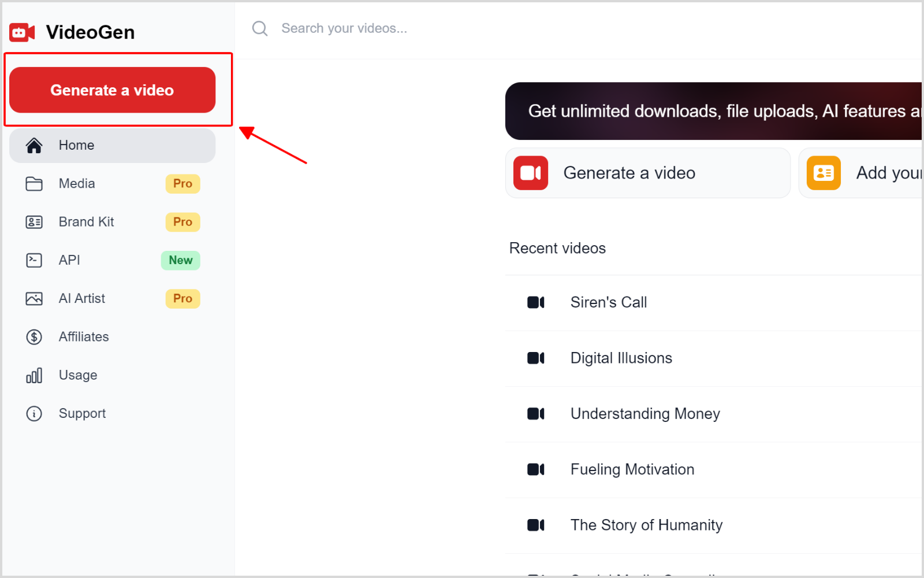Image resolution: width=924 pixels, height=578 pixels.
Task: Click the unlimited downloads upgrade banner
Action: click(714, 111)
